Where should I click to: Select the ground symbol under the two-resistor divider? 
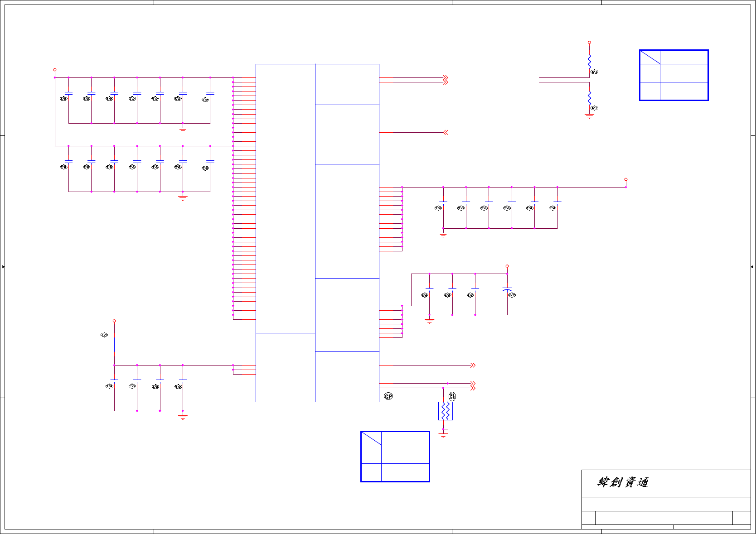tap(589, 116)
